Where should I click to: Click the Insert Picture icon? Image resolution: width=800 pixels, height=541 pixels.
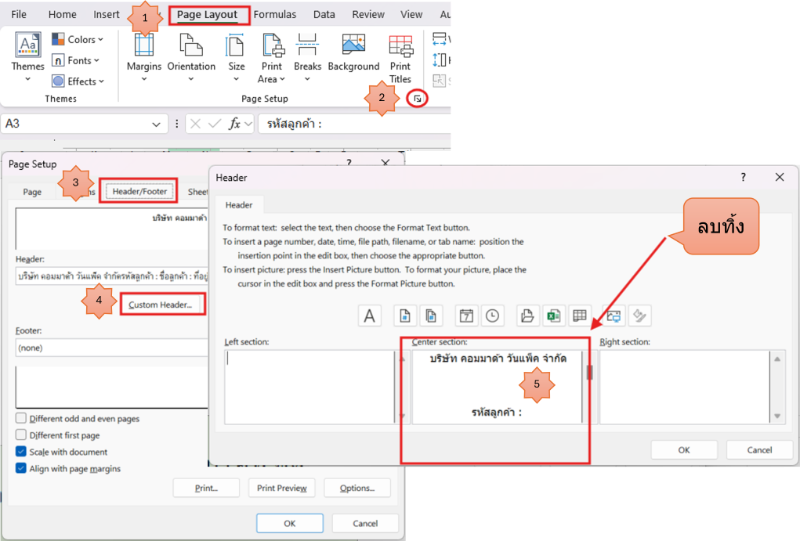tap(614, 315)
